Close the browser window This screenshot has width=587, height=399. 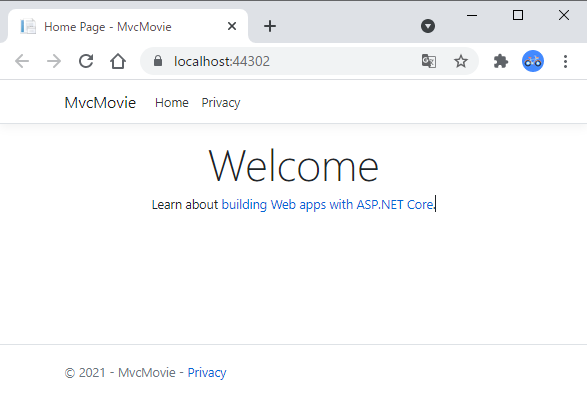pyautogui.click(x=564, y=15)
